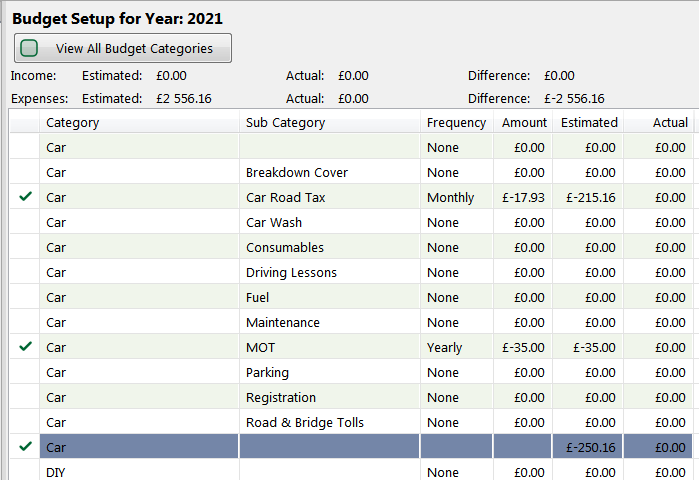Screen dimensions: 699x480
Task: Click the Amount column header
Action: coord(524,123)
